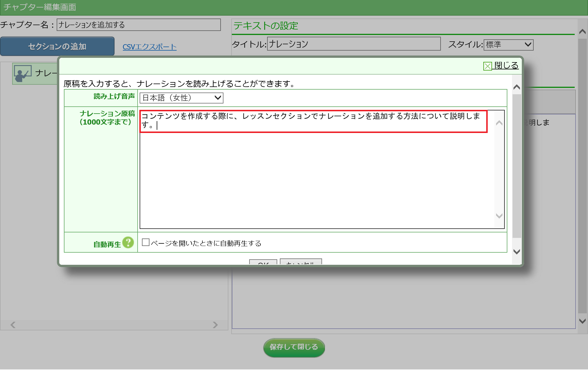This screenshot has height=370, width=588.
Task: Click dialog scrollbar up arrow
Action: [517, 87]
